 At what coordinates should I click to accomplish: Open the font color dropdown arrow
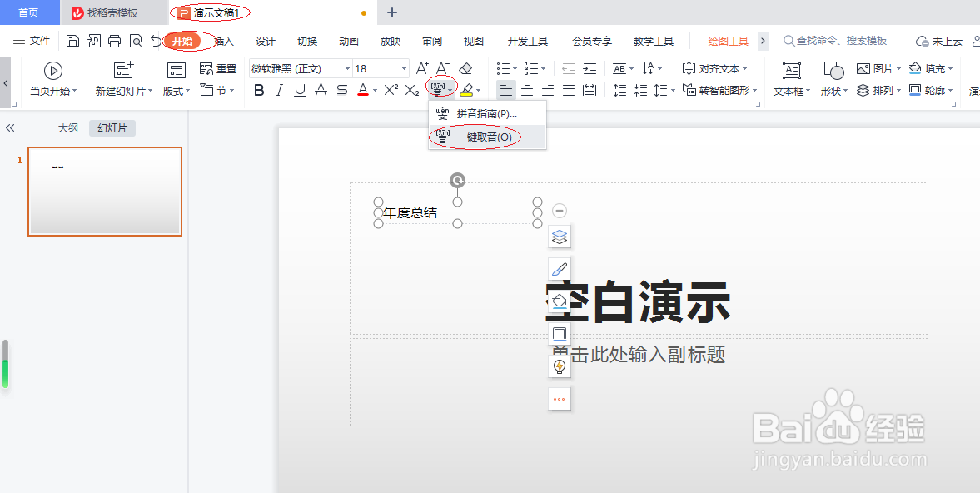[x=375, y=92]
